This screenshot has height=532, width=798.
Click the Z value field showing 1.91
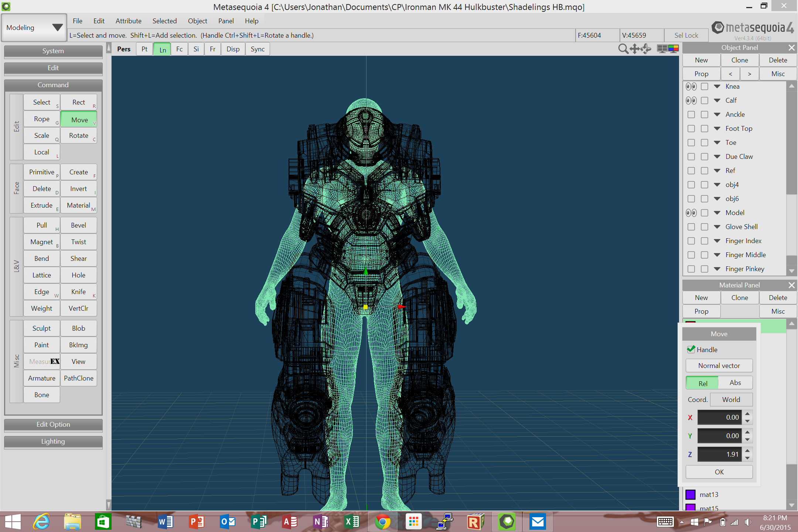[719, 454]
